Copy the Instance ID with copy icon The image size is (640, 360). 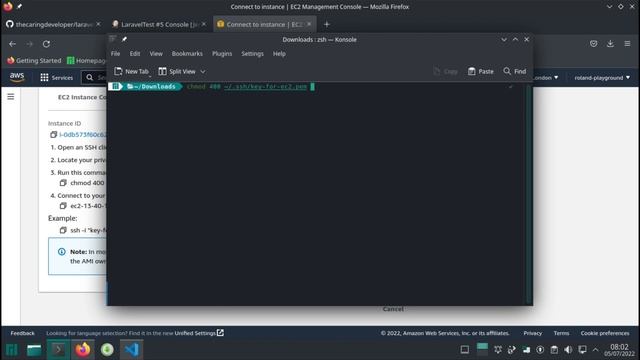(x=53, y=134)
